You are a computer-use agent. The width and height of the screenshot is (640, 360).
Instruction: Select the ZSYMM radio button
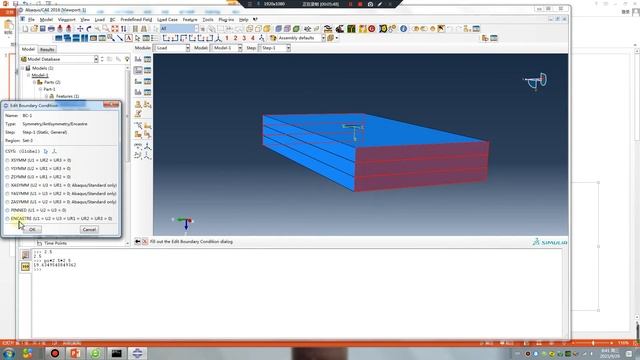point(7,177)
